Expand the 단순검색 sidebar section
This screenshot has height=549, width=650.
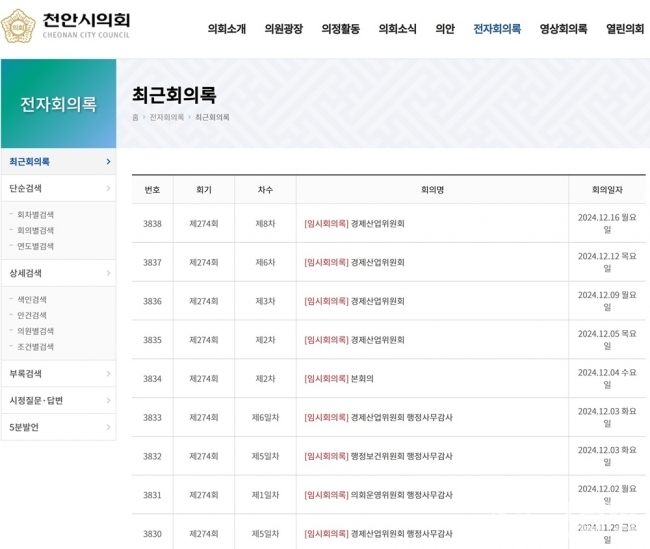(57, 188)
